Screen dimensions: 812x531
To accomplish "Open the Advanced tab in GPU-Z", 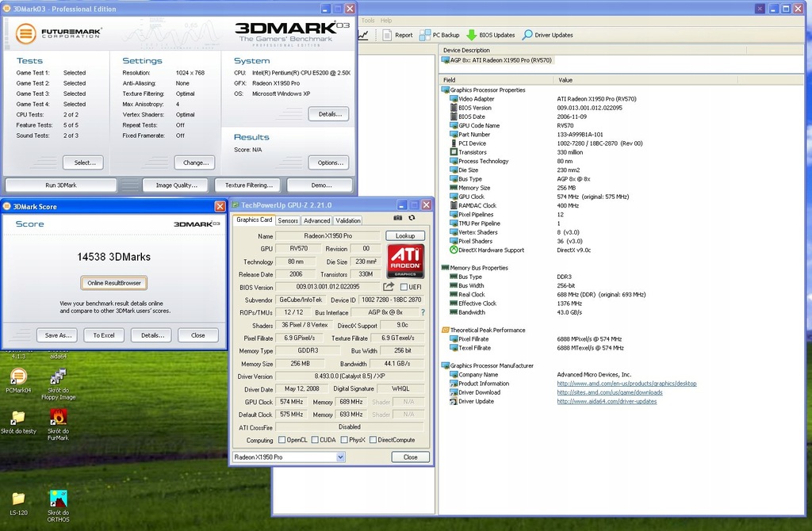I will pos(316,220).
